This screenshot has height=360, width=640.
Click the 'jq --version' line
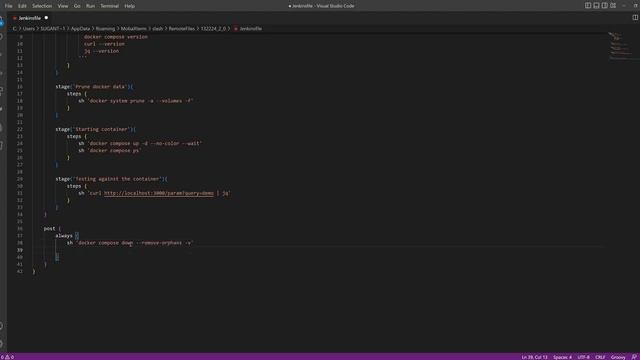point(102,51)
